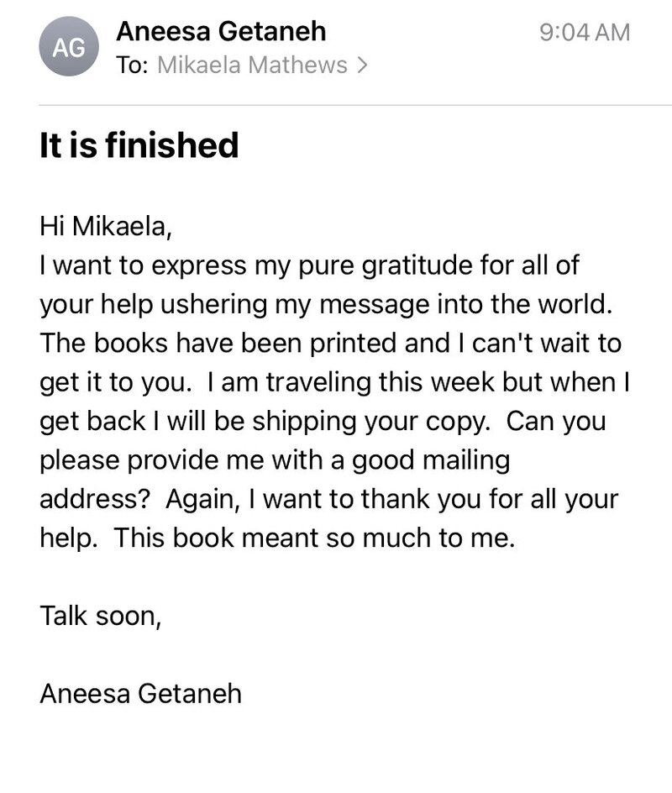672x793 pixels.
Task: Tap the words "good mailing" in body
Action: 431,460
